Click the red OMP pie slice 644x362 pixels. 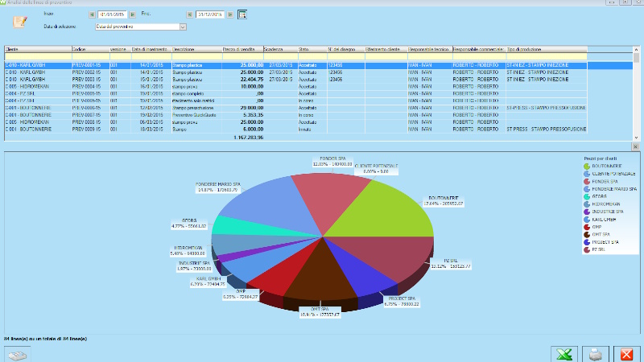(283, 275)
